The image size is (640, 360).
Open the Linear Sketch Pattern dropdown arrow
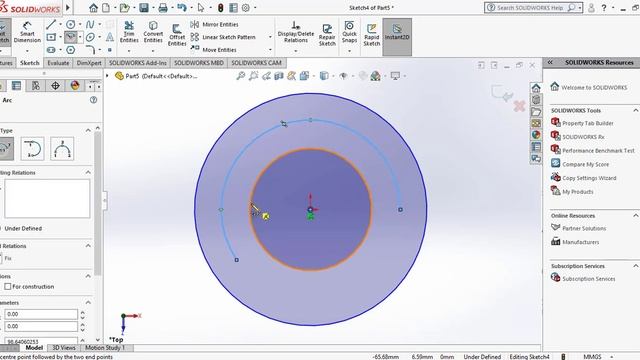point(270,37)
